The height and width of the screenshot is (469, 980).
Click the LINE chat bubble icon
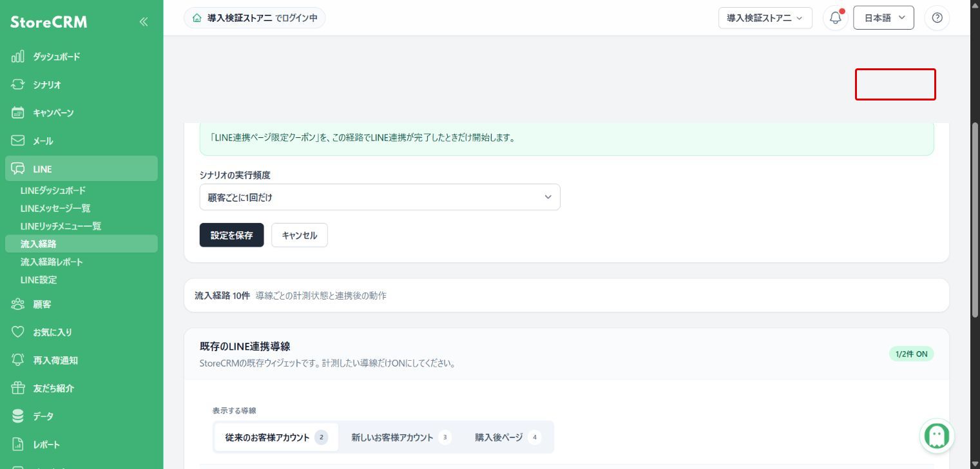click(x=18, y=169)
